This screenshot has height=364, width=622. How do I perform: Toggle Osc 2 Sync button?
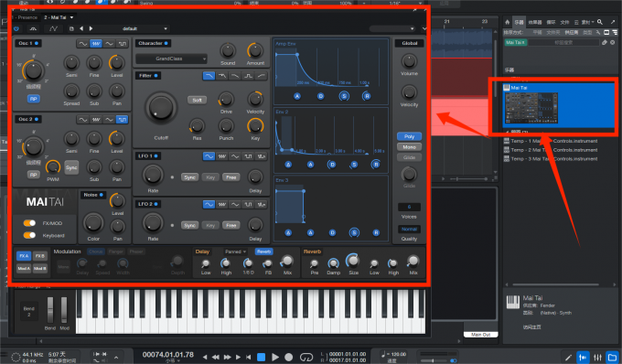71,167
